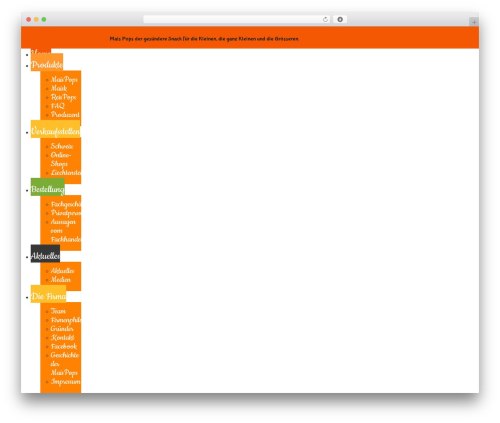Open the Online-Shops submenu link
This screenshot has height=423, width=500.
(61, 159)
